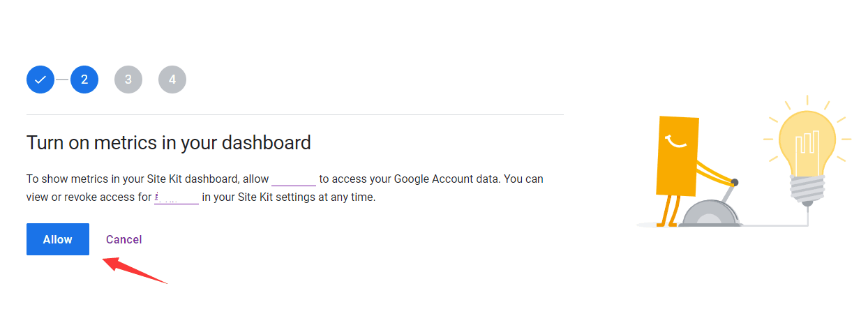Open the underlined site link after "allow"
This screenshot has width=868, height=316.
point(294,180)
